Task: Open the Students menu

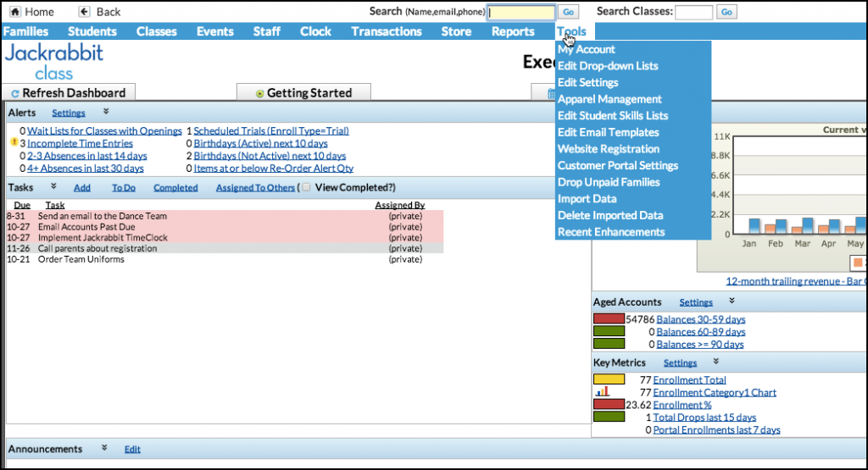Action: 92,31
